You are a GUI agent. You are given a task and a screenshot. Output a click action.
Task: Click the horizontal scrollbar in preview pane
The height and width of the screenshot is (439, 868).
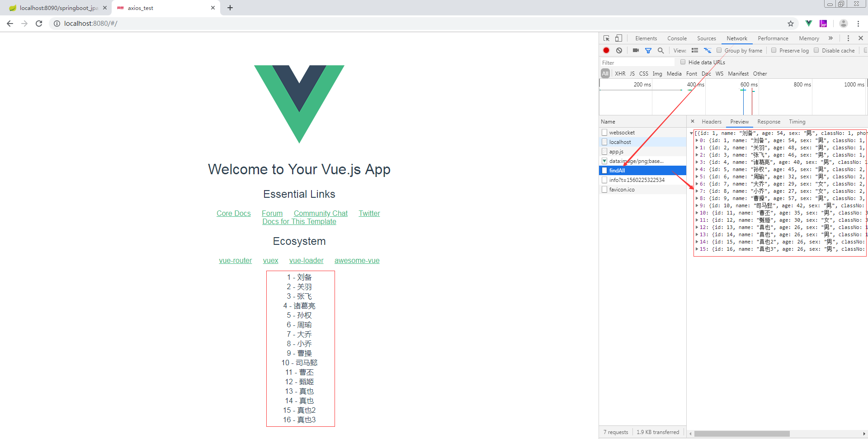(x=742, y=434)
